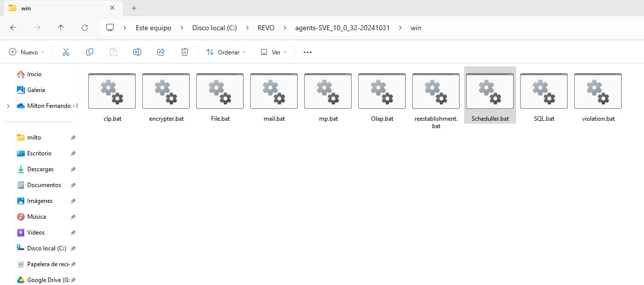
Task: Click the Cut scissors icon
Action: coord(66,52)
